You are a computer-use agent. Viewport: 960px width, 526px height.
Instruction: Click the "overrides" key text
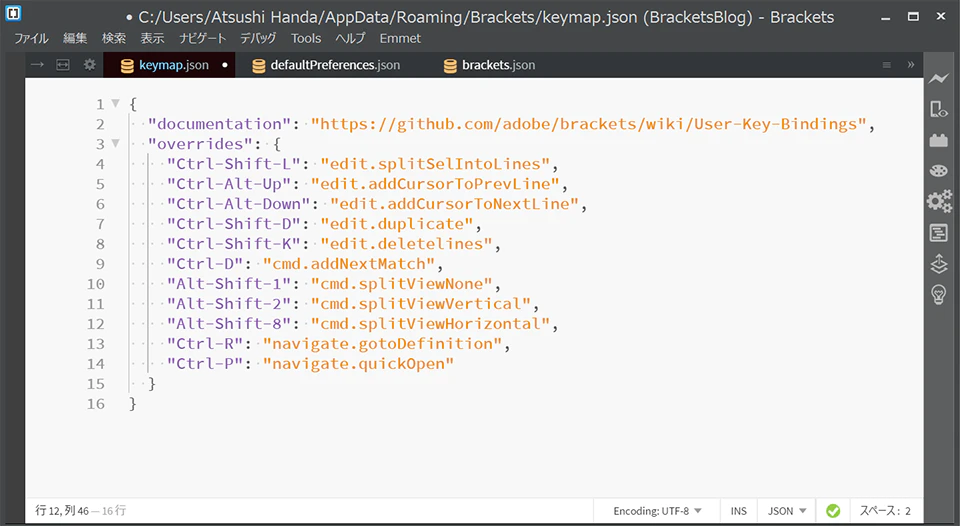coord(200,144)
